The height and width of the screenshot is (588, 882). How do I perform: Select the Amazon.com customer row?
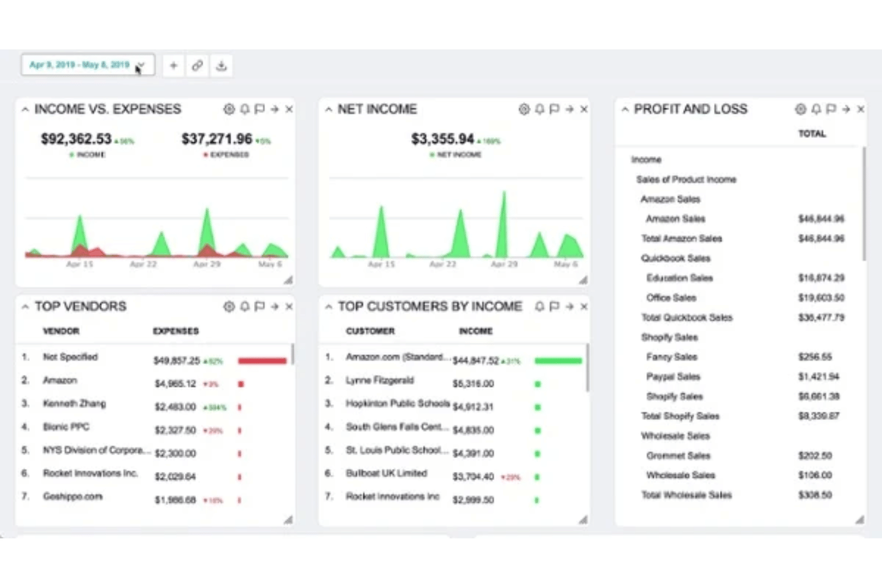(x=397, y=357)
